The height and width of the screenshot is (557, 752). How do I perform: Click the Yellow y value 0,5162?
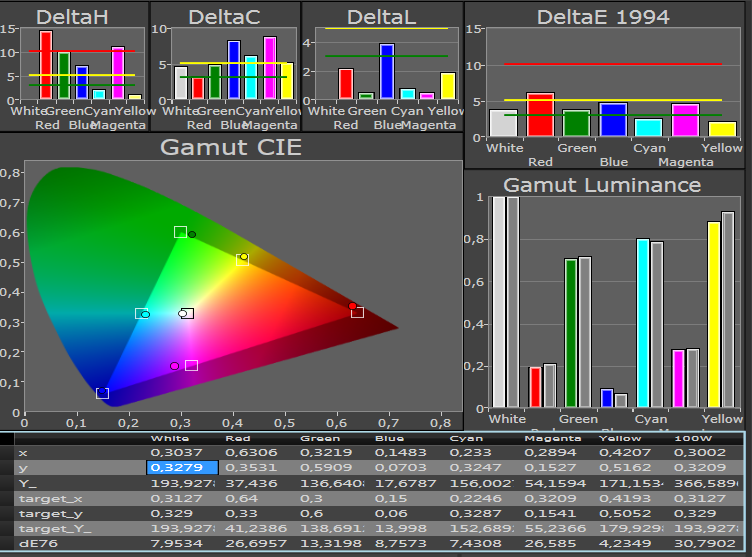(x=625, y=467)
